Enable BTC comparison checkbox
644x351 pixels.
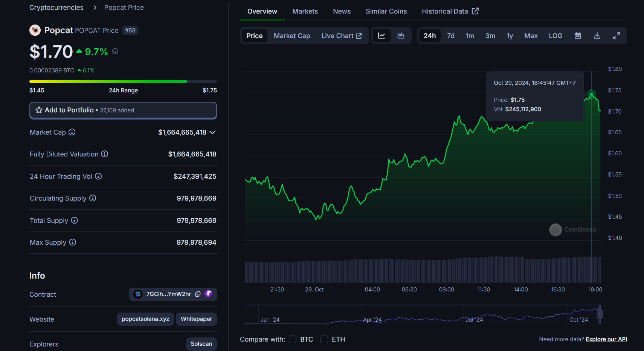click(x=293, y=339)
